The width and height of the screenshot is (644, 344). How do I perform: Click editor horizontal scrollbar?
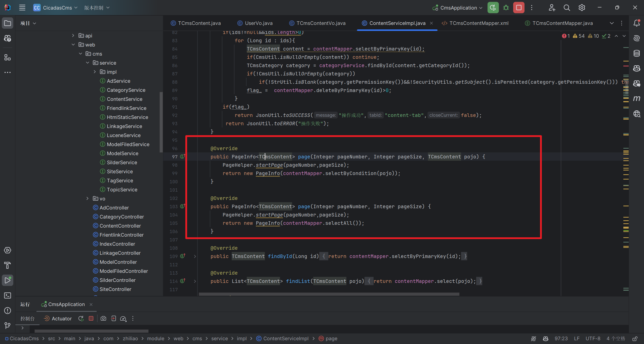tap(329, 294)
